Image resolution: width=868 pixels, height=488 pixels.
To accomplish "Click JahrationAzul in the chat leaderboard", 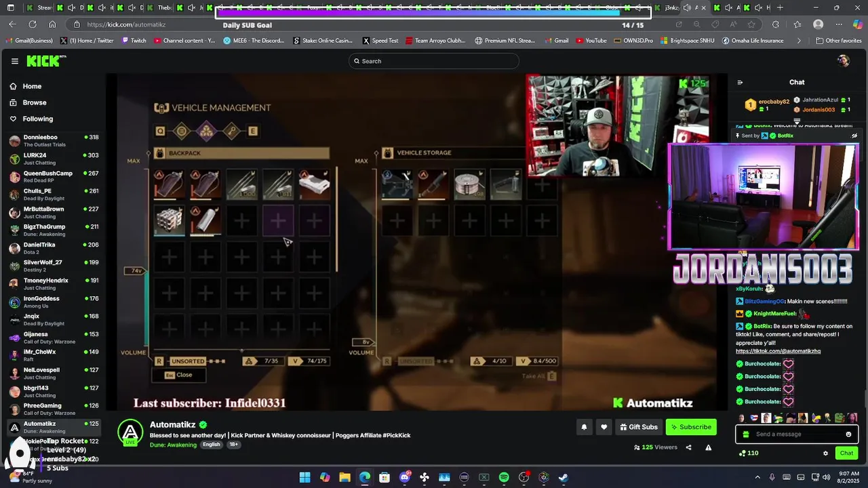I will click(x=821, y=100).
